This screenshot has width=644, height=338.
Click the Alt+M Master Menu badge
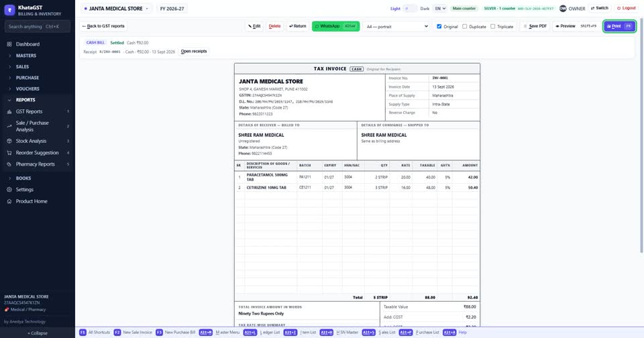[x=206, y=332]
